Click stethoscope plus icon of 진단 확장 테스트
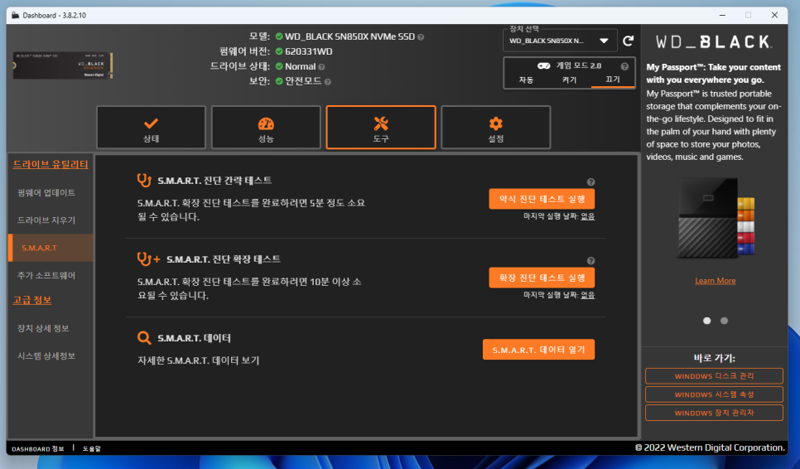 [x=148, y=259]
